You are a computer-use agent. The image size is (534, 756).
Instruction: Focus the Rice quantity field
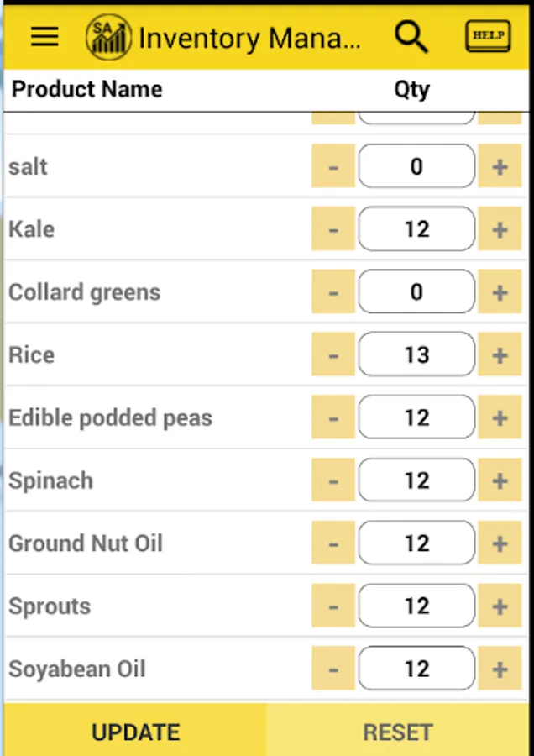coord(416,355)
